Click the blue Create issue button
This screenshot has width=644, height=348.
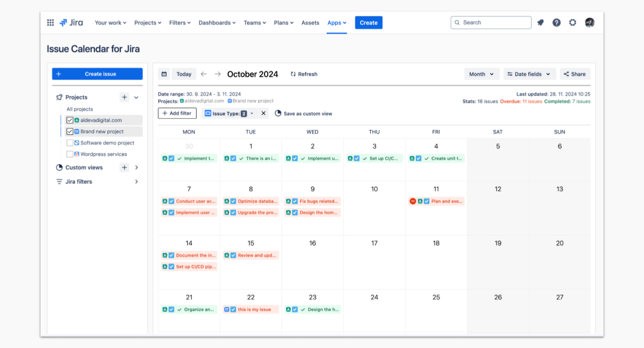[x=97, y=74]
